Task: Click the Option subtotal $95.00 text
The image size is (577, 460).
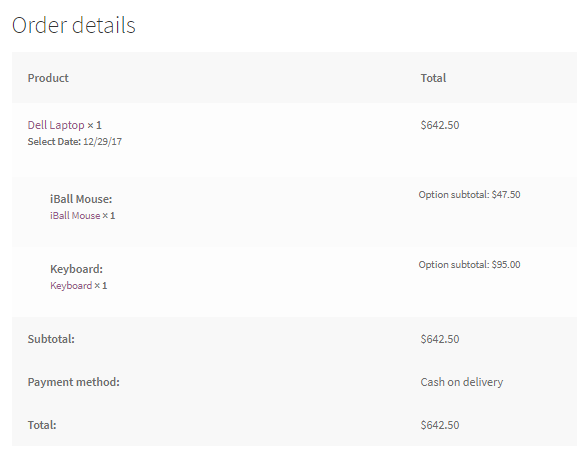Action: (x=469, y=265)
